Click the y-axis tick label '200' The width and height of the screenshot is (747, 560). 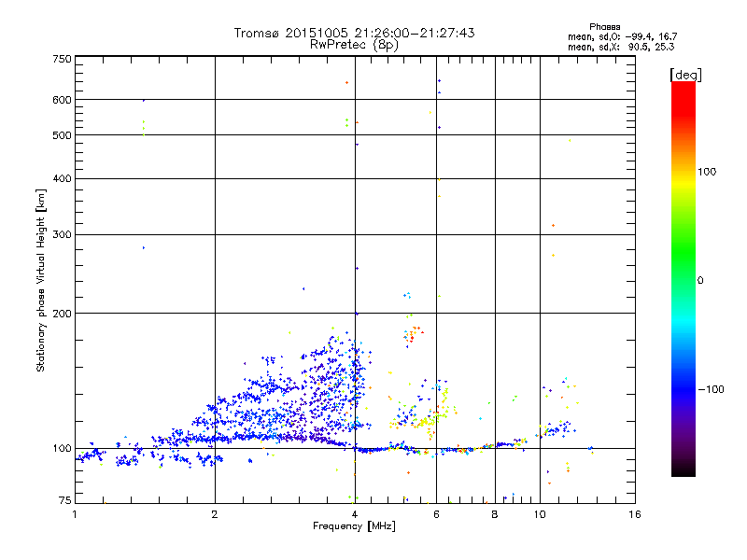[x=62, y=314]
